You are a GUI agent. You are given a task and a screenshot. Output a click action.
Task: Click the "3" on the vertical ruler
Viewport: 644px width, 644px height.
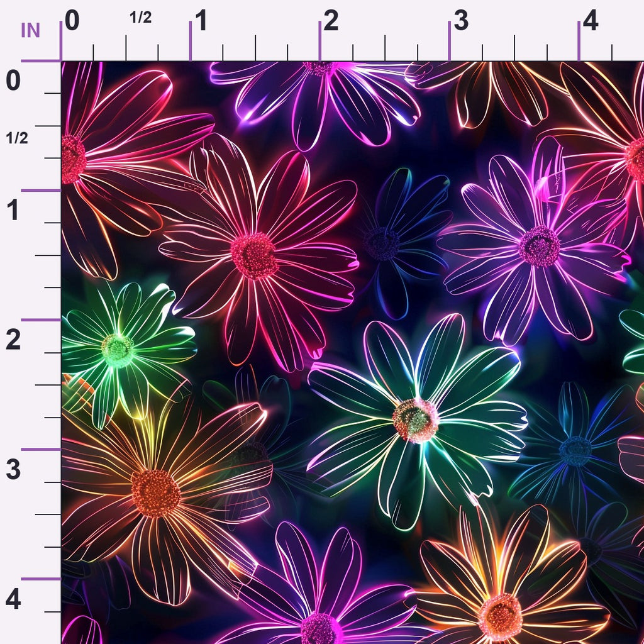click(x=13, y=470)
